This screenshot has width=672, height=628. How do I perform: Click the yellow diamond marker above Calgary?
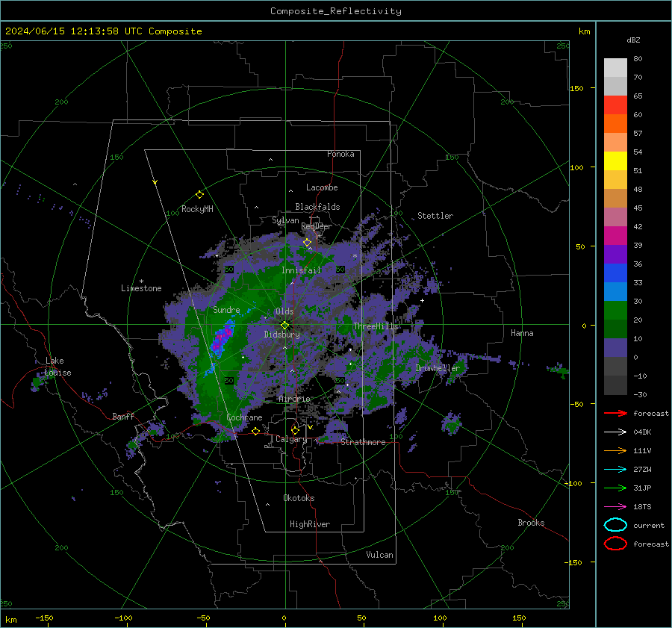pos(295,430)
